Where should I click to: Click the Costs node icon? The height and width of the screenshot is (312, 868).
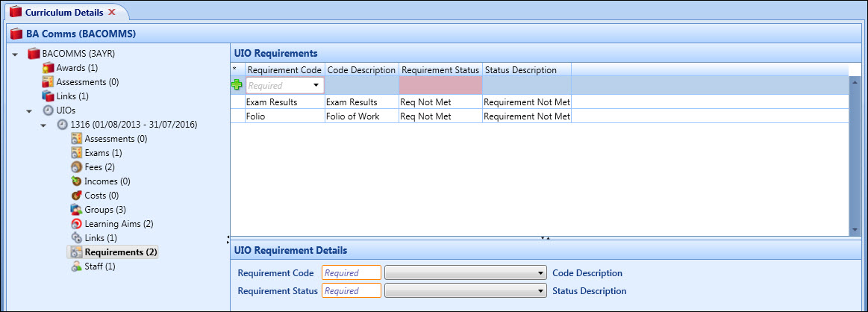(76, 196)
